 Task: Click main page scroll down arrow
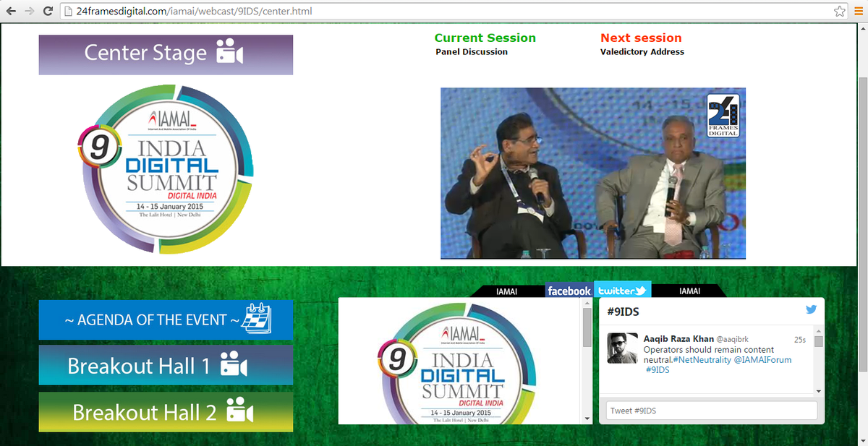point(862,440)
